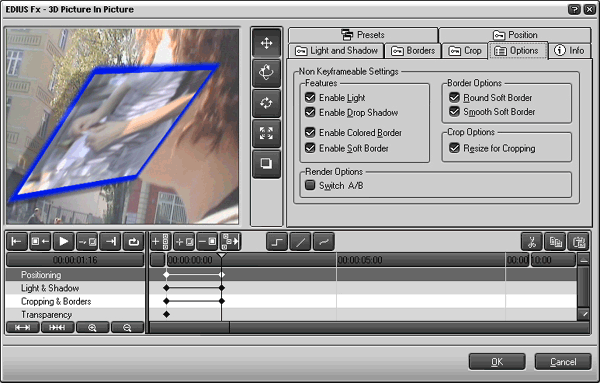Check the Switch A/B option
The image size is (600, 383).
[310, 185]
